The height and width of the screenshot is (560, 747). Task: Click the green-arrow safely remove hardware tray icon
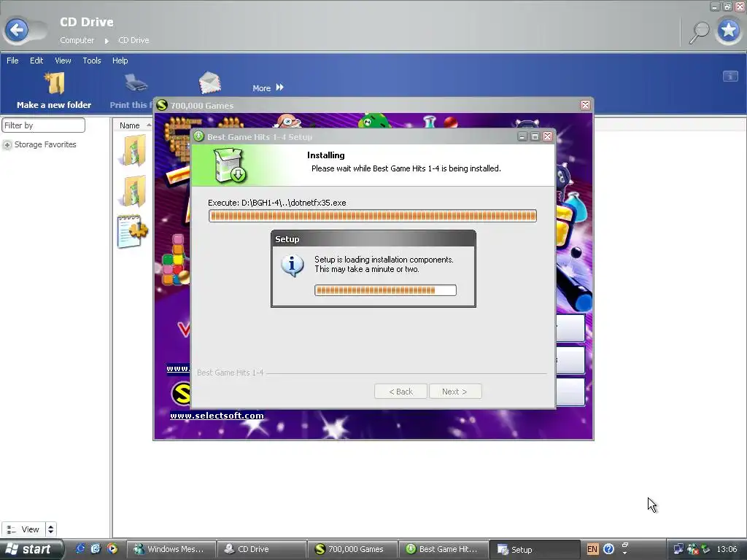[x=705, y=549]
